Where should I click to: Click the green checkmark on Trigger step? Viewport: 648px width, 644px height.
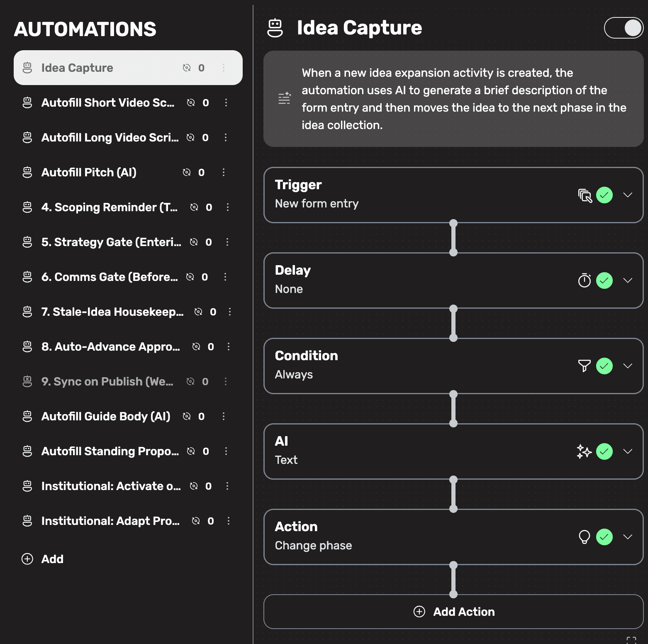coord(604,195)
